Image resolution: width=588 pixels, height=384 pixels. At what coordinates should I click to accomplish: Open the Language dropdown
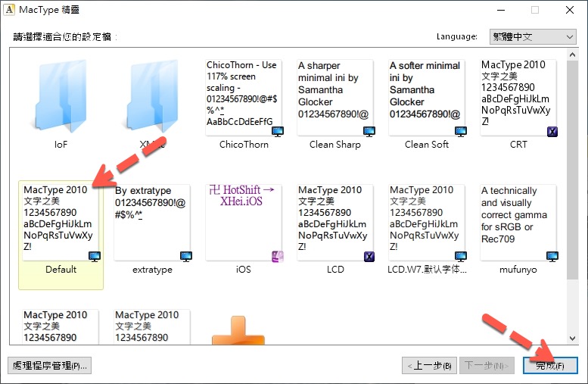click(x=533, y=37)
